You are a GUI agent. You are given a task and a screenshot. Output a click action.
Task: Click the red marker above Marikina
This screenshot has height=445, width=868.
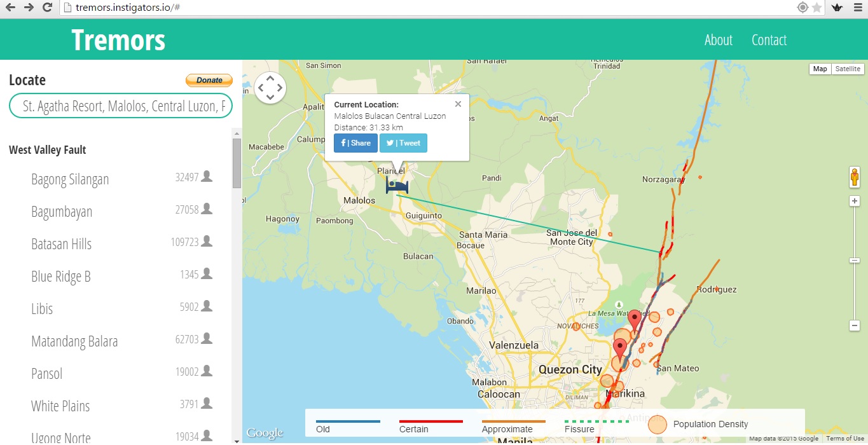click(x=620, y=350)
